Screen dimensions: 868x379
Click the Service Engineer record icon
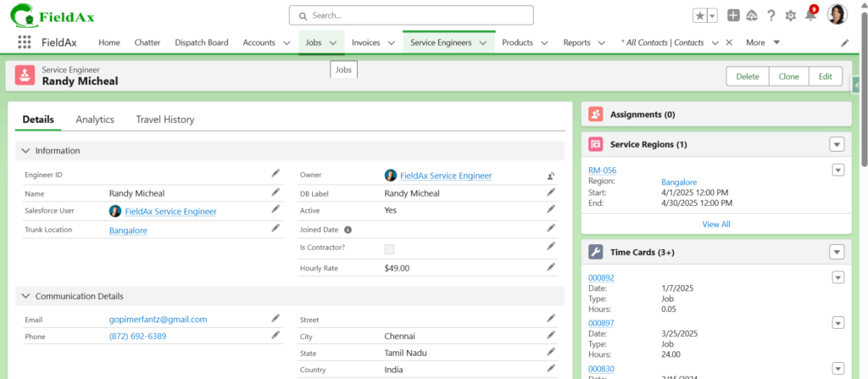click(x=25, y=75)
